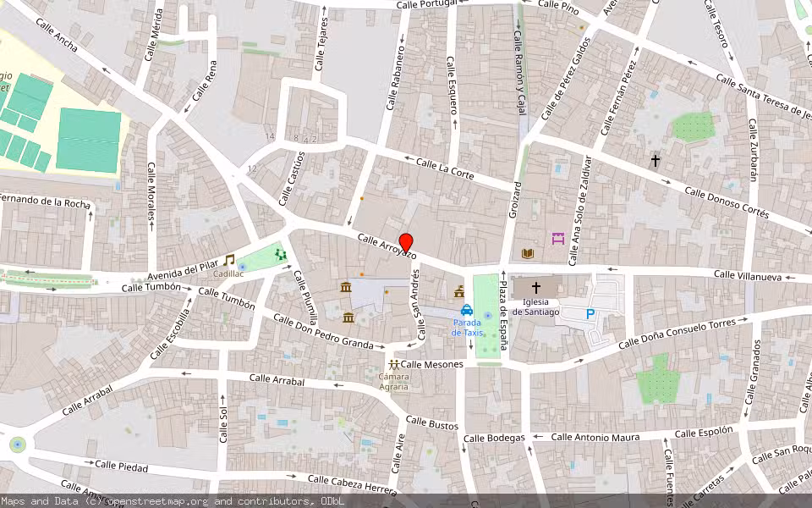
Task: Click the Plaza de España street label
Action: pos(502,315)
